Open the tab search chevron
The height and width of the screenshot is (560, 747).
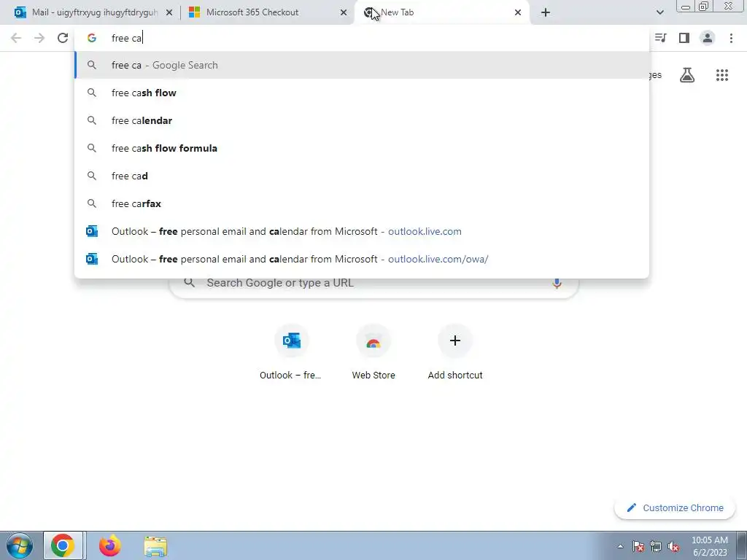(659, 12)
